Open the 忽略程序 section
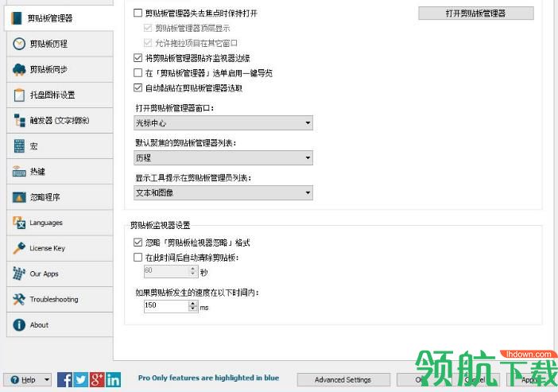The height and width of the screenshot is (392, 558). coord(60,197)
